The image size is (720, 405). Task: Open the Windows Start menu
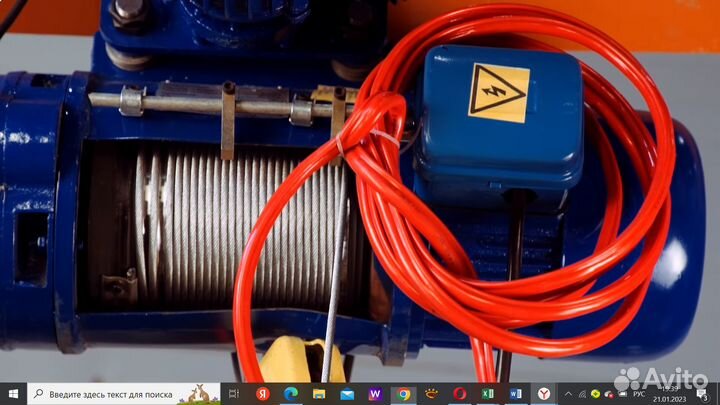(12, 394)
